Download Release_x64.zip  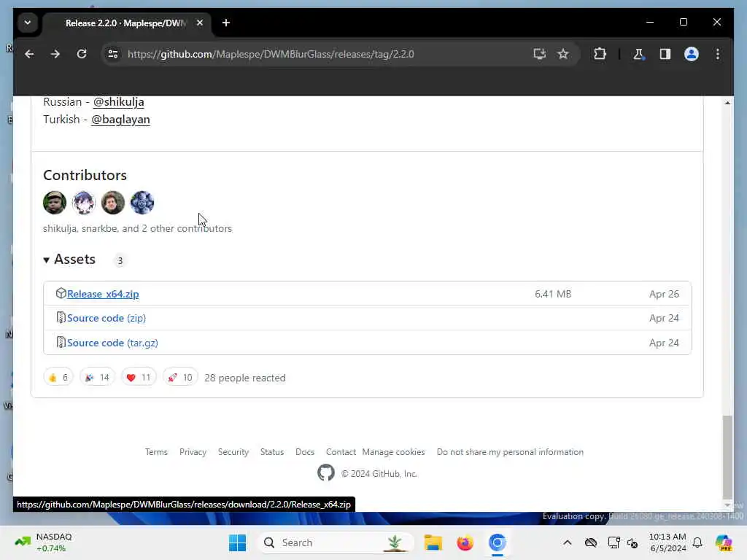[103, 294]
